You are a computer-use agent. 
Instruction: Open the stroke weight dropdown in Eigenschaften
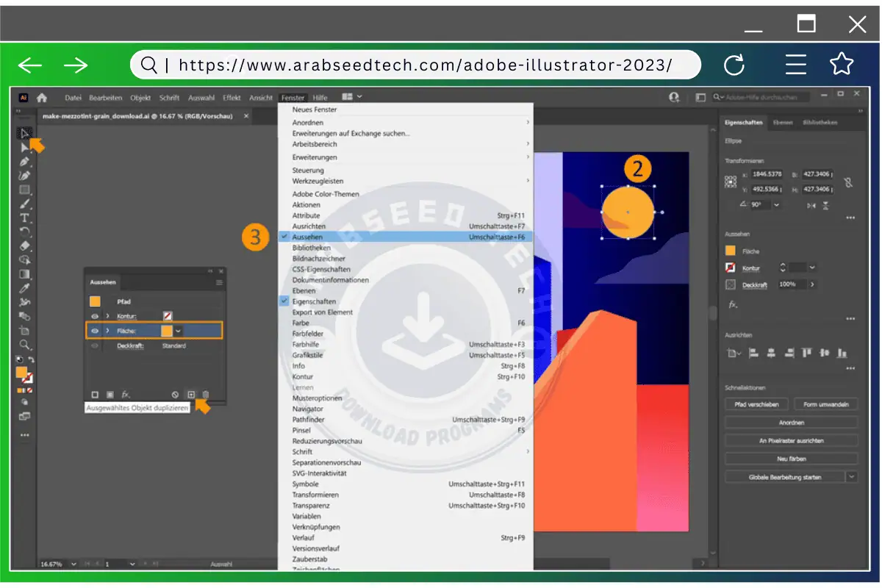[811, 267]
